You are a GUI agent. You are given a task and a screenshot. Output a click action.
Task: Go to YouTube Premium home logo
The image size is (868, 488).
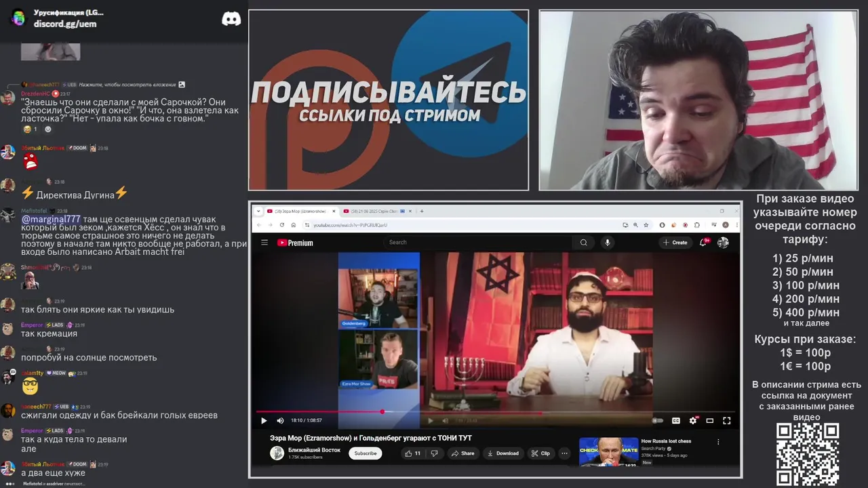tap(295, 243)
